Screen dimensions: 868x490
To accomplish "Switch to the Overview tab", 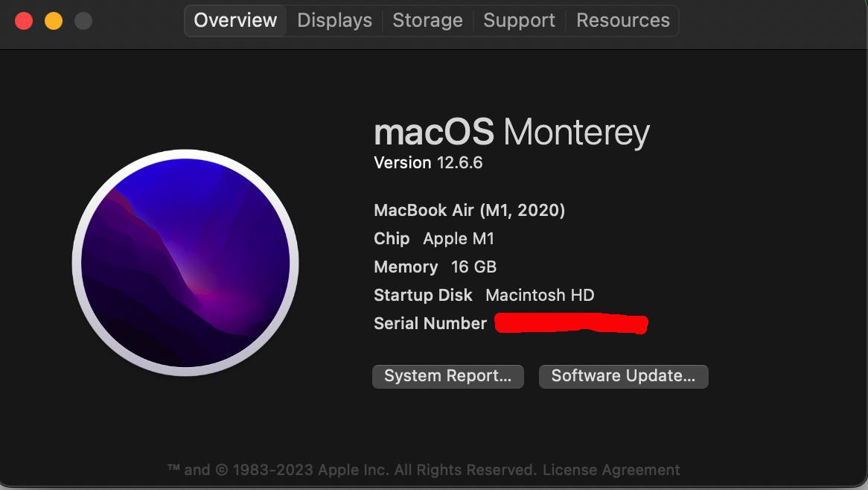I will click(235, 21).
